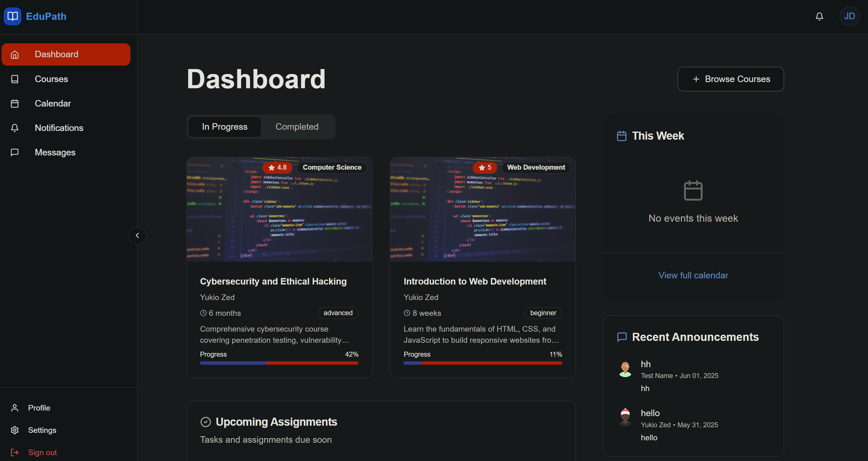Switch to the Completed tab

(296, 127)
